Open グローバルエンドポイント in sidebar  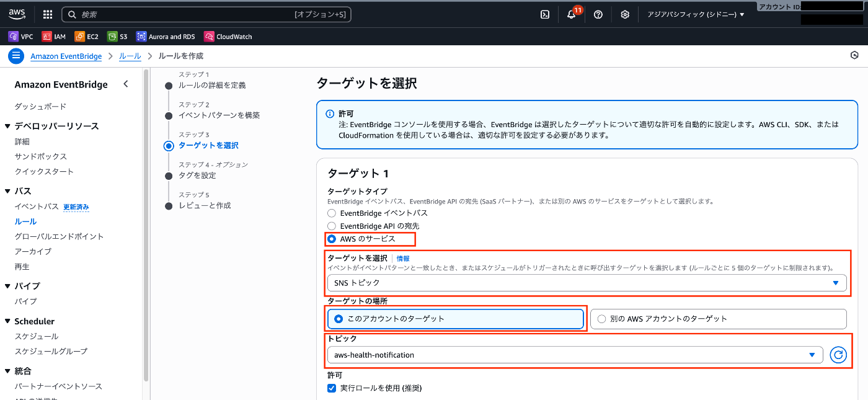(59, 236)
